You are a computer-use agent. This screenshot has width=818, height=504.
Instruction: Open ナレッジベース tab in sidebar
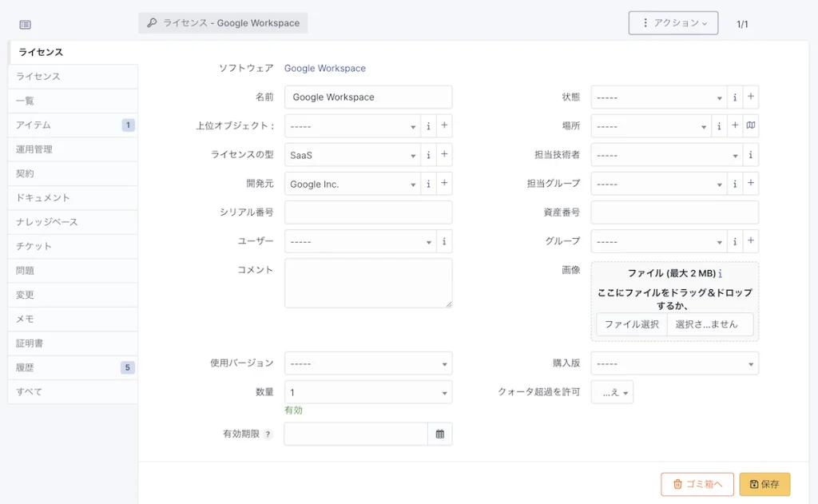click(73, 222)
